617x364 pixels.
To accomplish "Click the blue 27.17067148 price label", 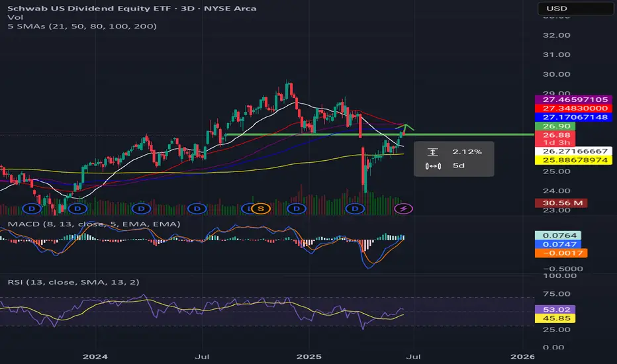I will [573, 117].
